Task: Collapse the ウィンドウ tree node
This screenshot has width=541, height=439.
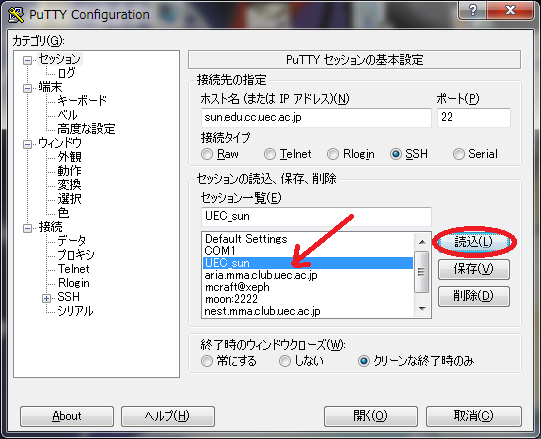Action: point(27,144)
